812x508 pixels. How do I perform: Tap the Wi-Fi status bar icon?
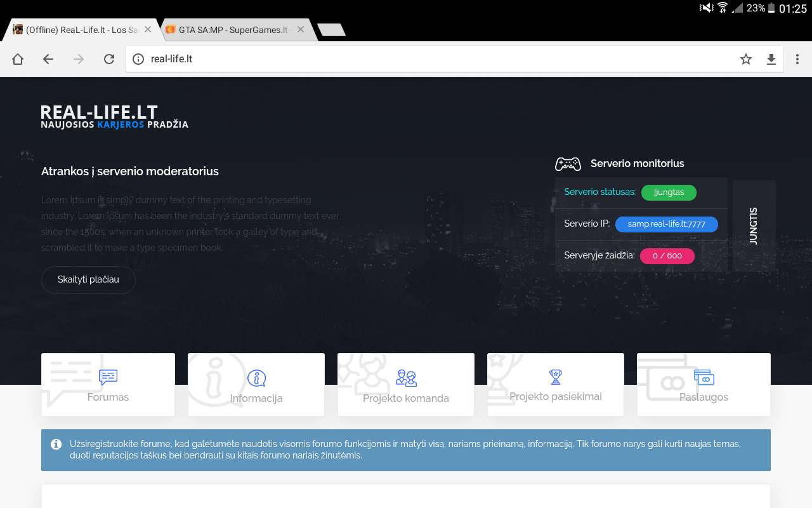click(x=723, y=8)
